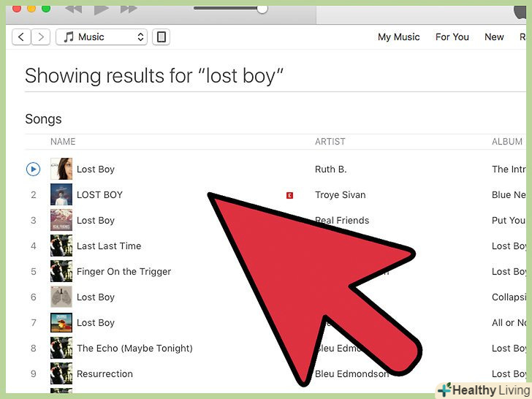Open the Put You… album link for Real Friends
Viewport: 532px width, 399px height.
pos(509,221)
